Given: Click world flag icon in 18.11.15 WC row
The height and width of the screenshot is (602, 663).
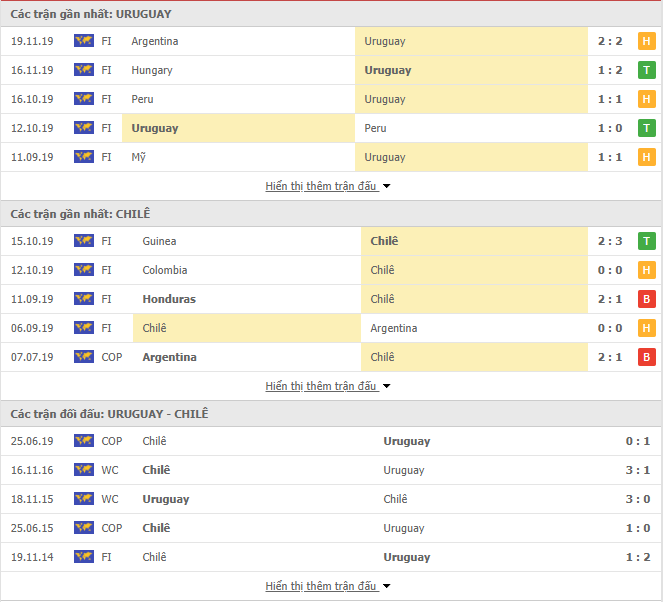Looking at the screenshot, I should 84,499.
